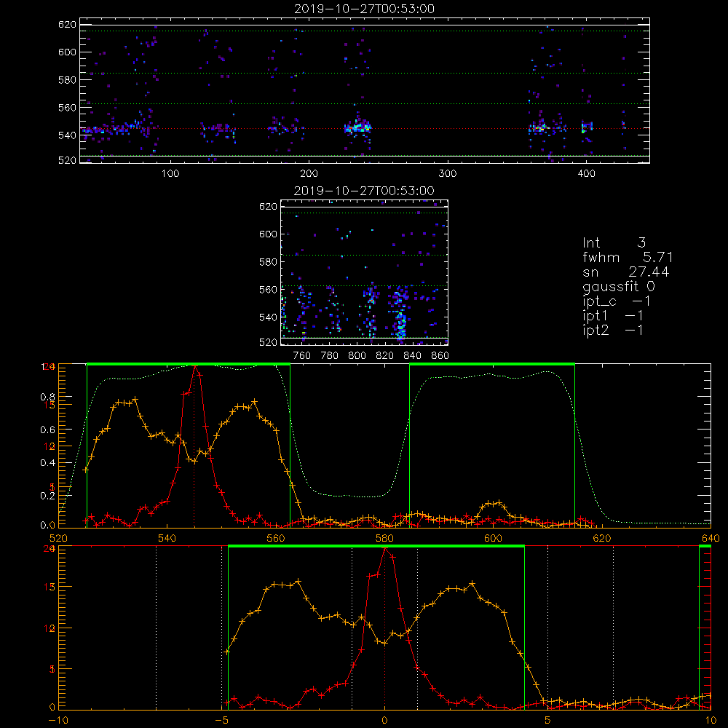Select the 'ipt1 -1' readout line

(613, 316)
